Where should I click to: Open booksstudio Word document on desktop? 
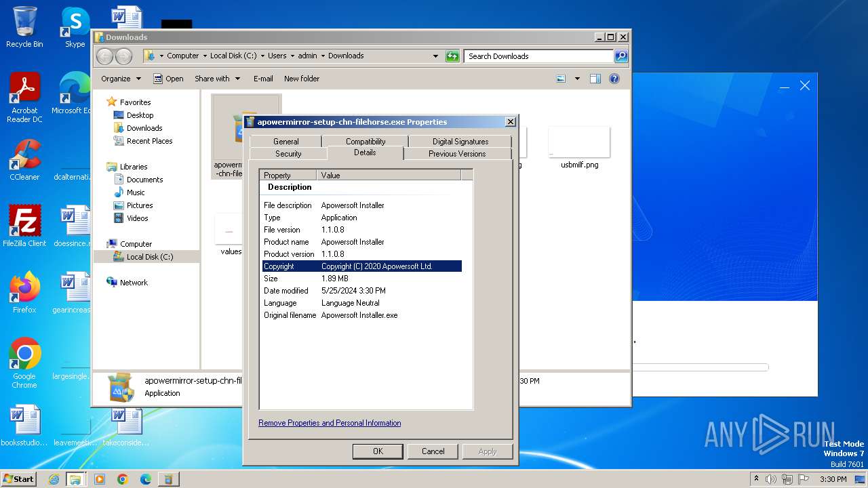(24, 426)
